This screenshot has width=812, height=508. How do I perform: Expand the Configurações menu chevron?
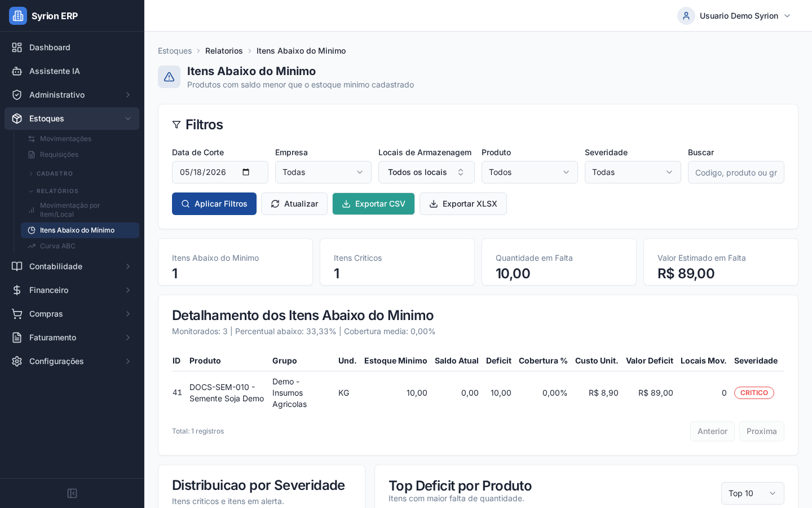pyautogui.click(x=128, y=361)
